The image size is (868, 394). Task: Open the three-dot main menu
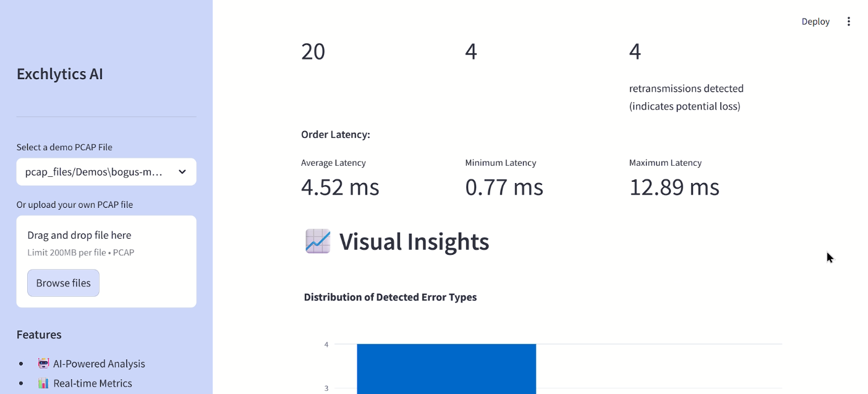[848, 22]
